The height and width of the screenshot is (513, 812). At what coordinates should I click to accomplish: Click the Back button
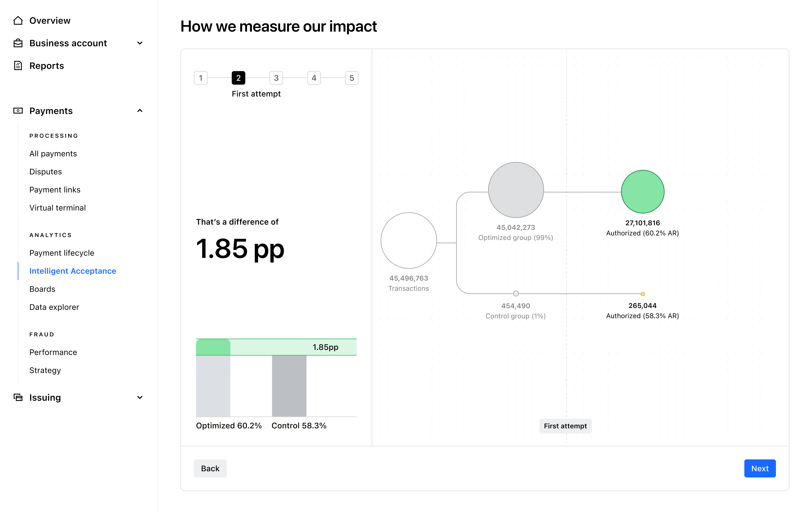click(x=210, y=468)
